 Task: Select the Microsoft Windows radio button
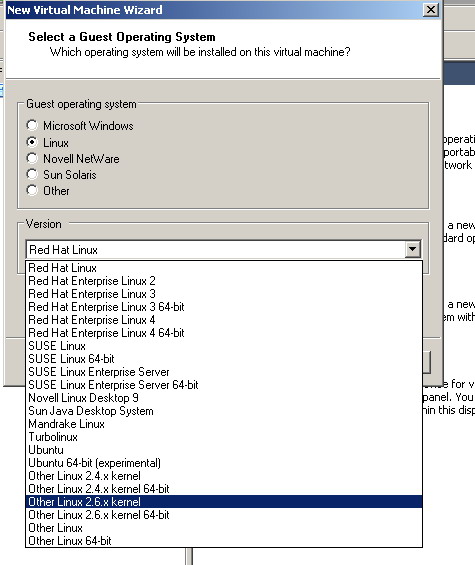pyautogui.click(x=32, y=125)
